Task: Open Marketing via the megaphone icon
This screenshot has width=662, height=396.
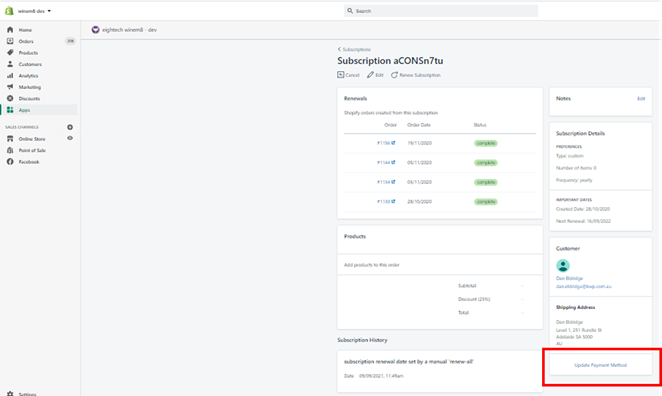Action: point(10,87)
